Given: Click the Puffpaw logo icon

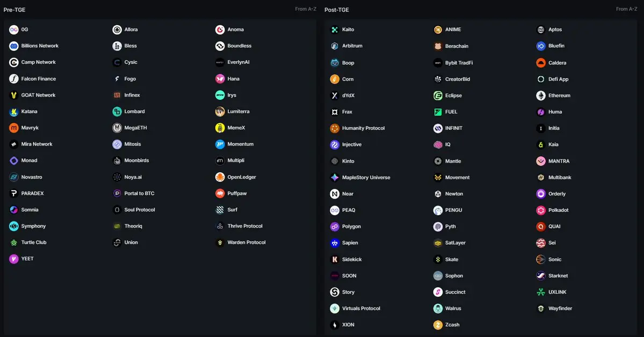Looking at the screenshot, I should 220,193.
